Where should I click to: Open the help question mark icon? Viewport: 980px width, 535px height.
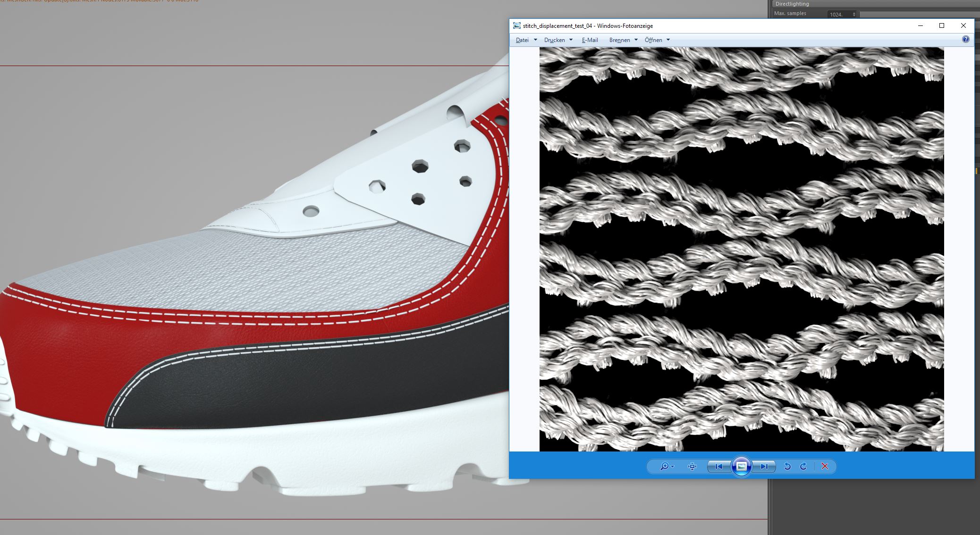tap(965, 40)
